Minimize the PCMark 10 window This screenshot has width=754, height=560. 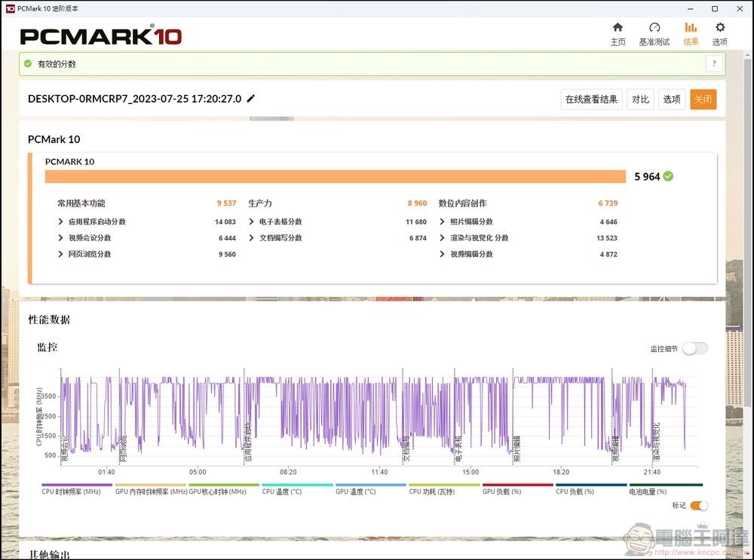click(x=691, y=8)
